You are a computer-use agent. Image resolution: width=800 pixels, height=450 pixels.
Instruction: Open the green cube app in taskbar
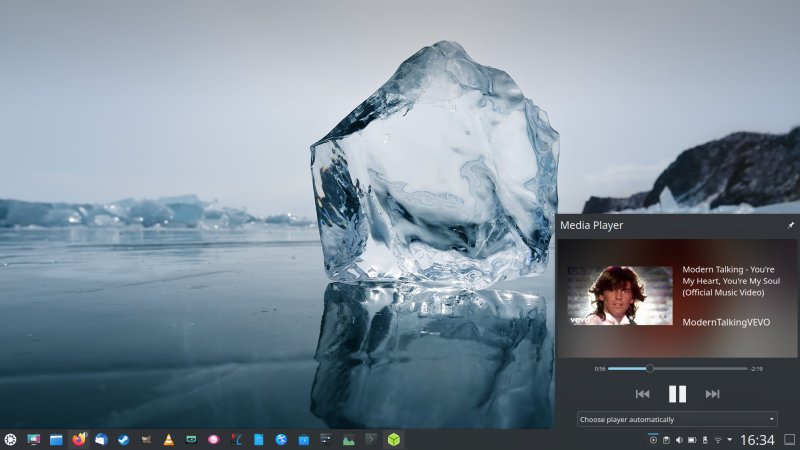coord(394,439)
